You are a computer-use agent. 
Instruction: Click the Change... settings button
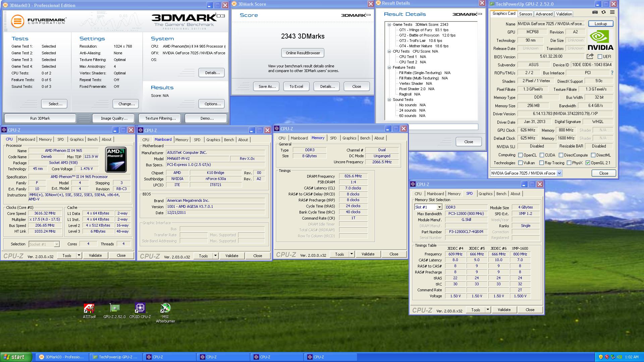pyautogui.click(x=126, y=104)
